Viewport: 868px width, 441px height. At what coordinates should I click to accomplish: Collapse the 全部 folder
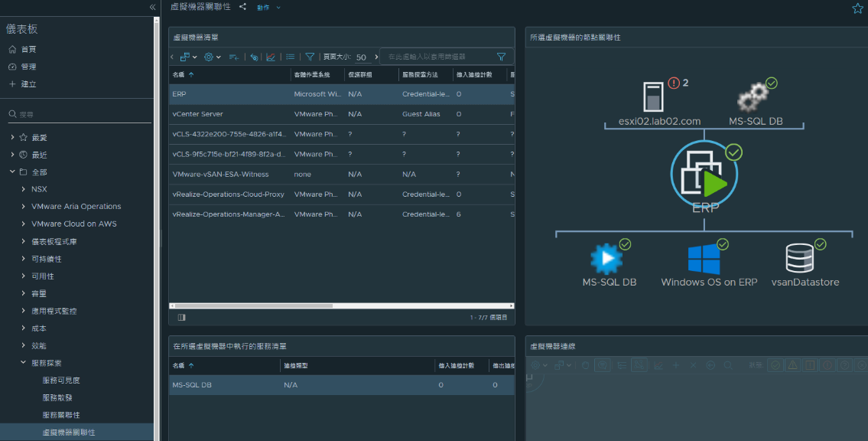pos(13,171)
